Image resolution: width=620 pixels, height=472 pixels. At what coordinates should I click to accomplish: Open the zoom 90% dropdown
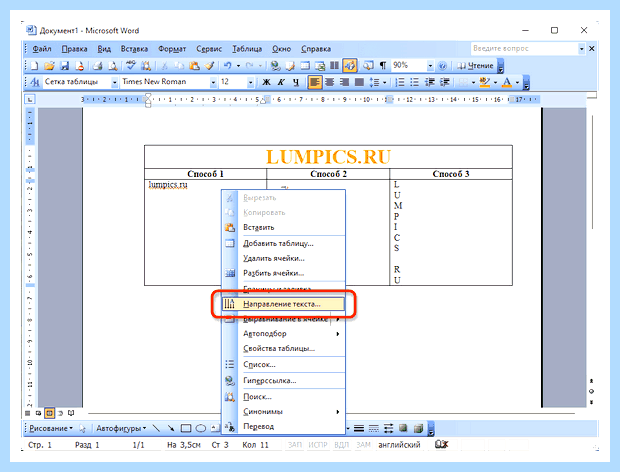(430, 66)
